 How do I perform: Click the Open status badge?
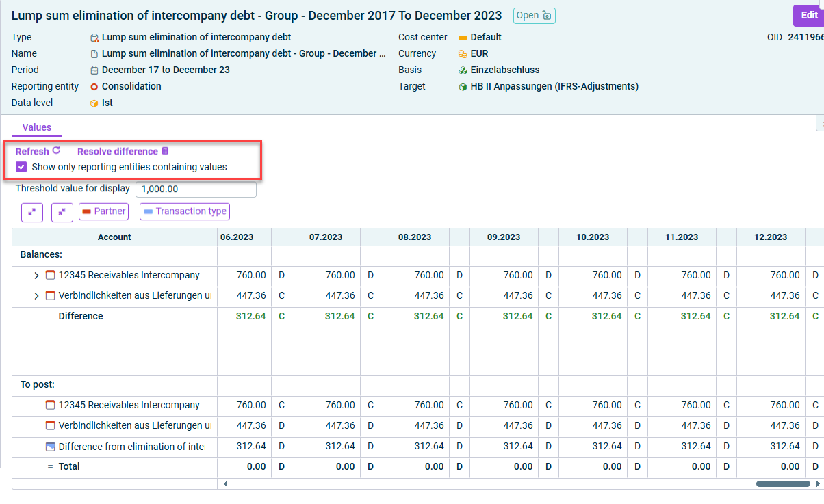[x=534, y=16]
